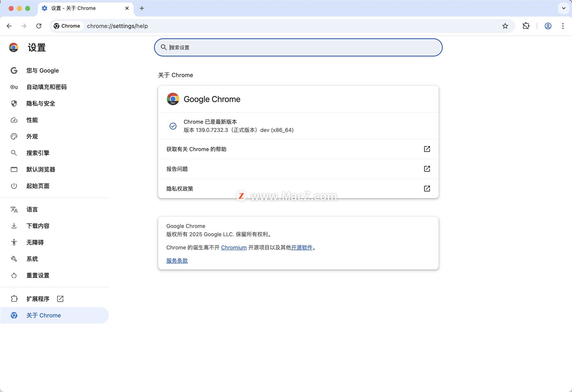The image size is (572, 392).
Task: Follow the 开源软件 link
Action: point(302,248)
